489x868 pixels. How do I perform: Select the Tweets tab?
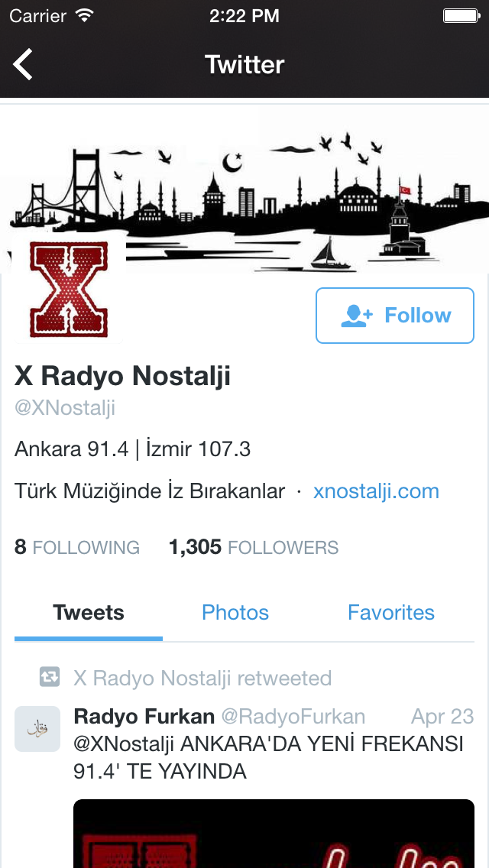tap(89, 612)
